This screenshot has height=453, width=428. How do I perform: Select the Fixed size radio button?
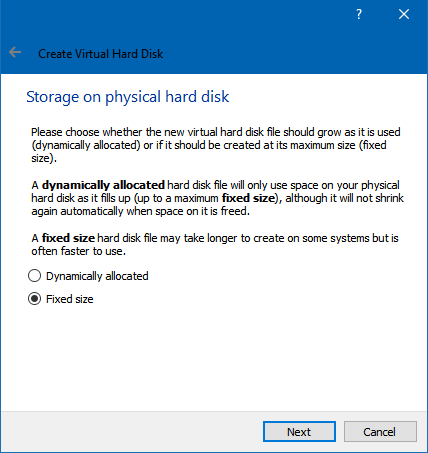tap(34, 299)
